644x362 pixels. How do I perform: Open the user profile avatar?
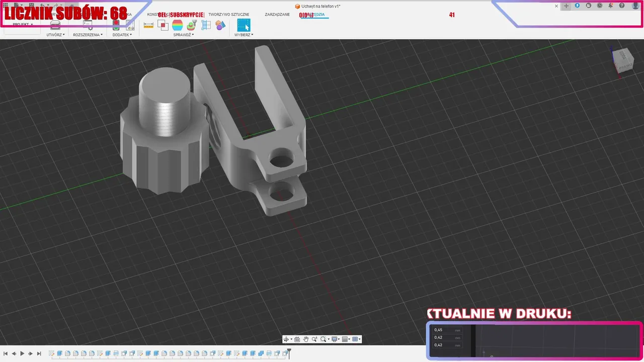coord(635,6)
